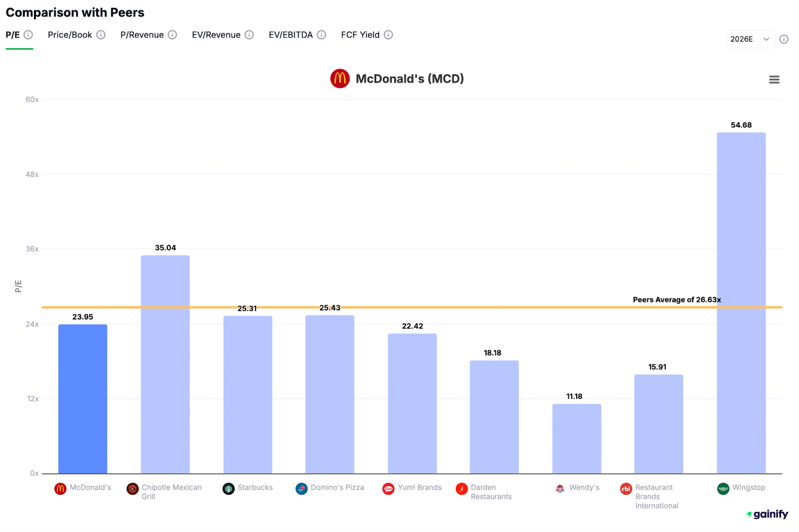
Task: Click the Wendy's logo icon
Action: [x=560, y=489]
